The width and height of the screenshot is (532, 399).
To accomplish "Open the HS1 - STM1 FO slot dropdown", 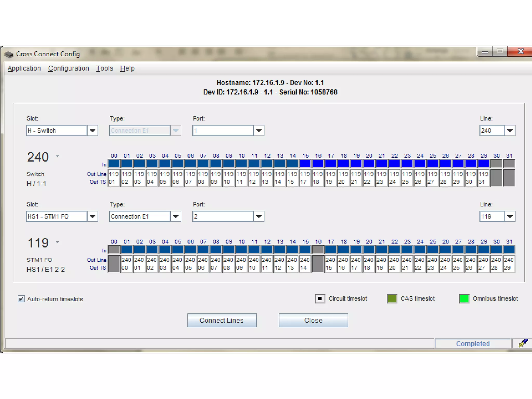I will pyautogui.click(x=92, y=217).
